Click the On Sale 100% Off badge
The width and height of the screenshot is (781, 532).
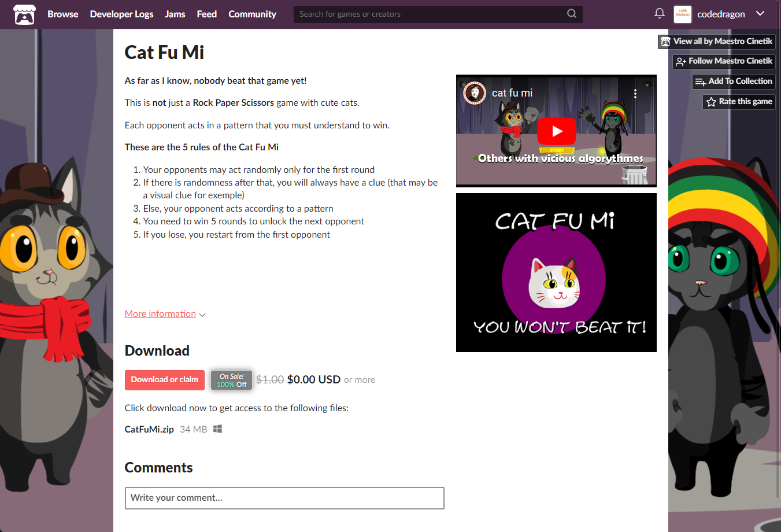click(232, 380)
